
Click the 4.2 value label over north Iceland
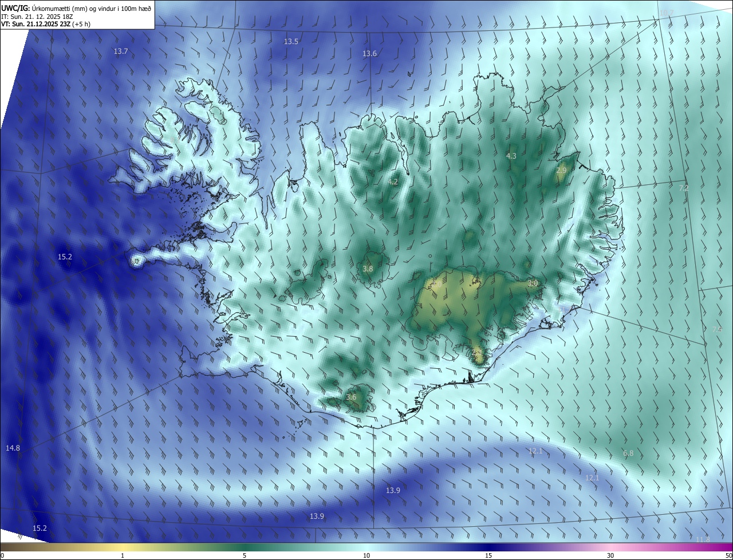(x=392, y=182)
